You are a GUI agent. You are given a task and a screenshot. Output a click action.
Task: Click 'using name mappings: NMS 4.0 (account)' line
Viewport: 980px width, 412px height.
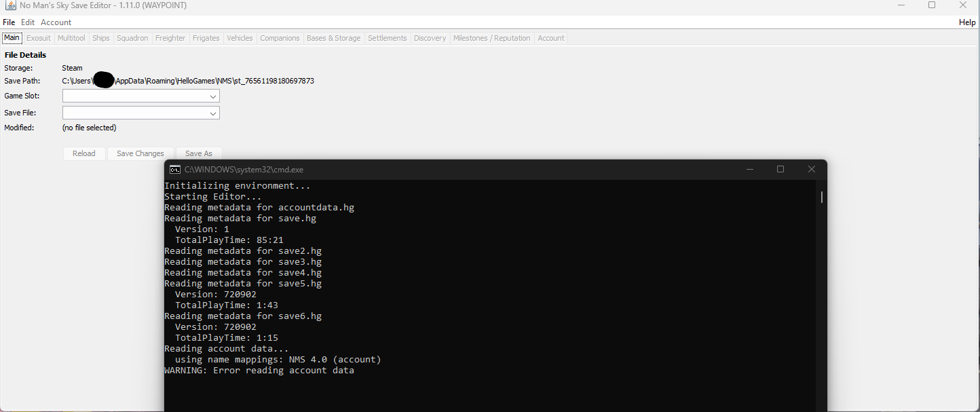pyautogui.click(x=278, y=360)
